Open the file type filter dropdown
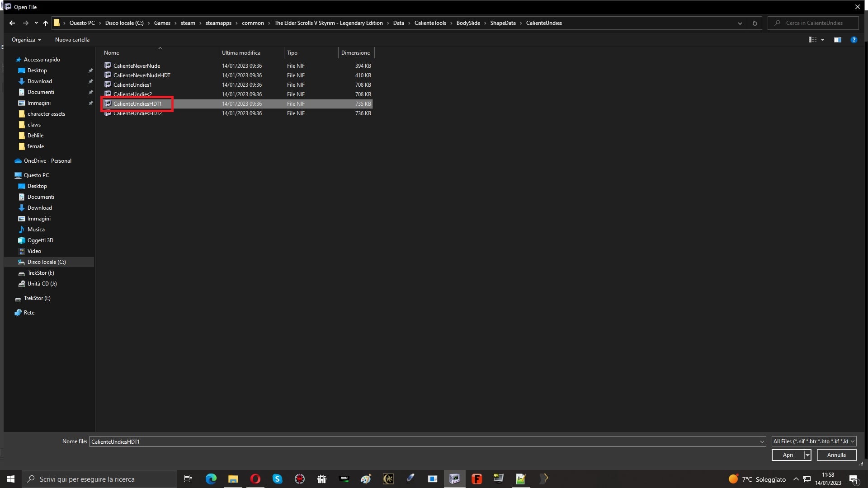The height and width of the screenshot is (488, 868). 814,441
